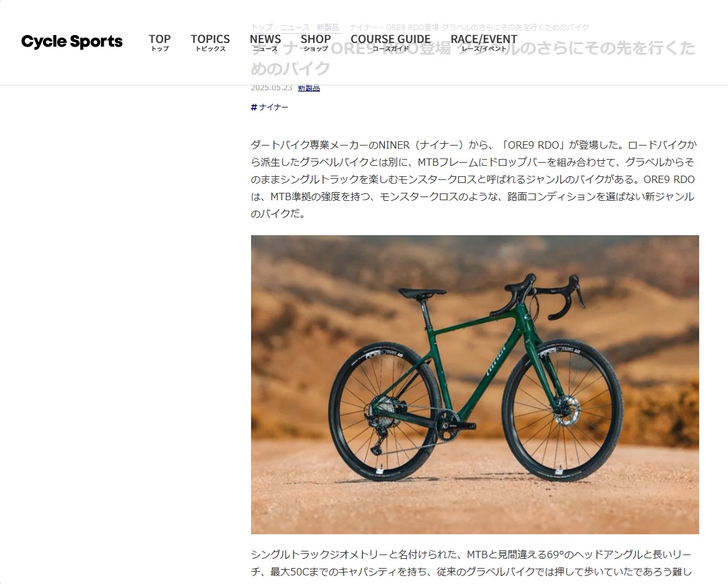Click the 2025.05.23 publication date
Viewport: 728px width, 584px height.
point(271,88)
